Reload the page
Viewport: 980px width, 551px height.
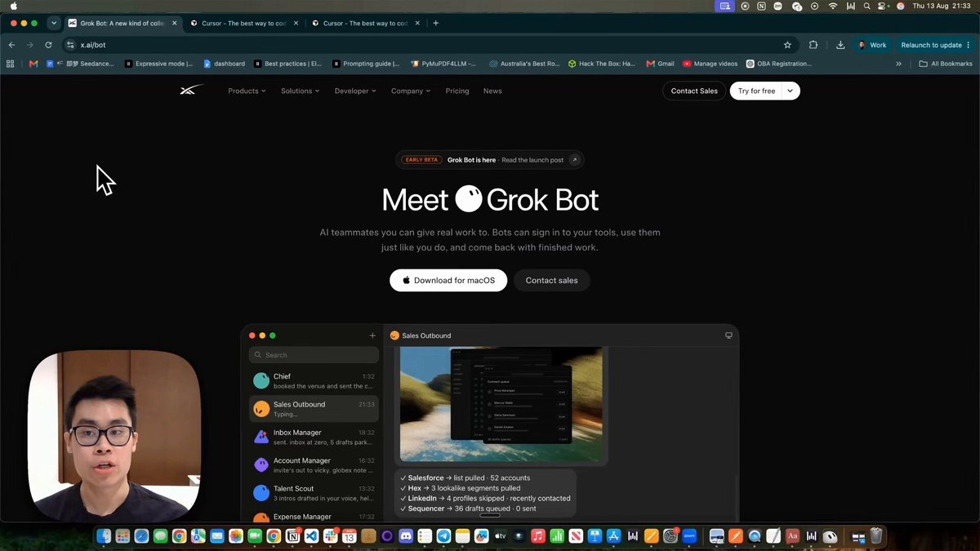pyautogui.click(x=48, y=45)
